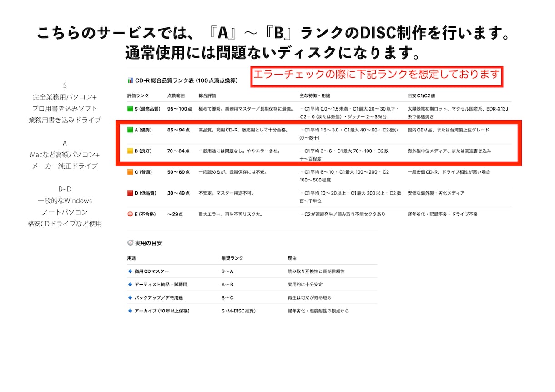Click the text C2 が連続発生／読み取り不能セクタあり
555x392 pixels.
(345, 214)
